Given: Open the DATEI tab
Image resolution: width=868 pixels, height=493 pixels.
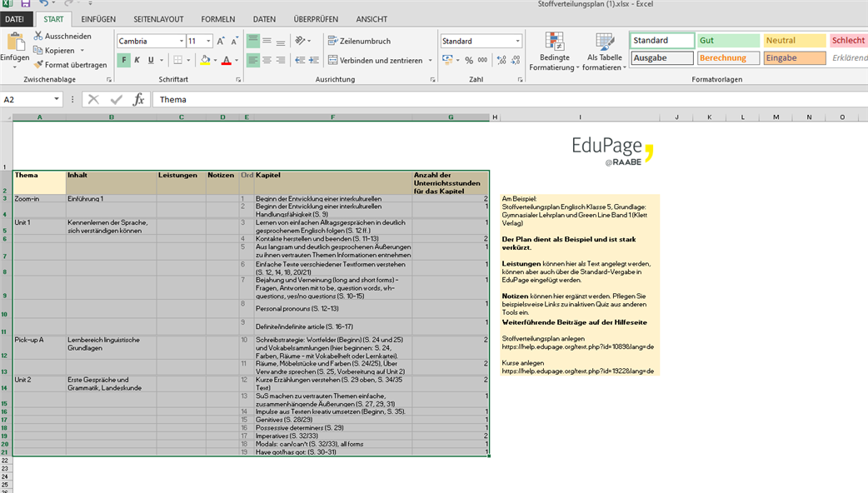Looking at the screenshot, I should (15, 19).
